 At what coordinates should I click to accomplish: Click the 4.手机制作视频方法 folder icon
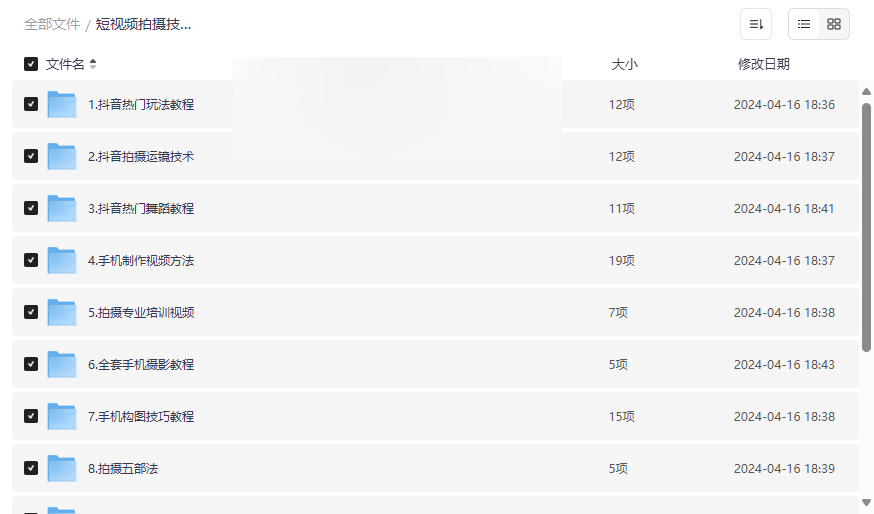62,260
